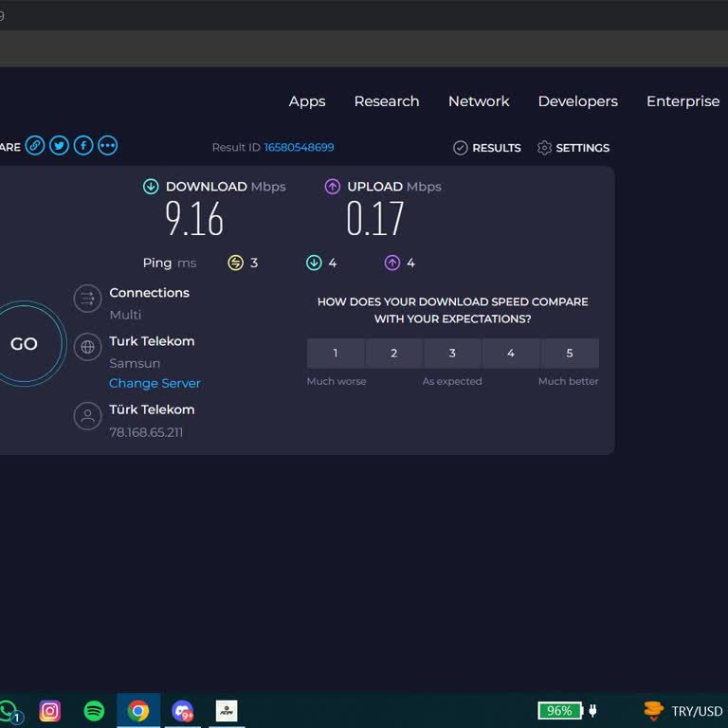Open the Apps menu

click(307, 101)
